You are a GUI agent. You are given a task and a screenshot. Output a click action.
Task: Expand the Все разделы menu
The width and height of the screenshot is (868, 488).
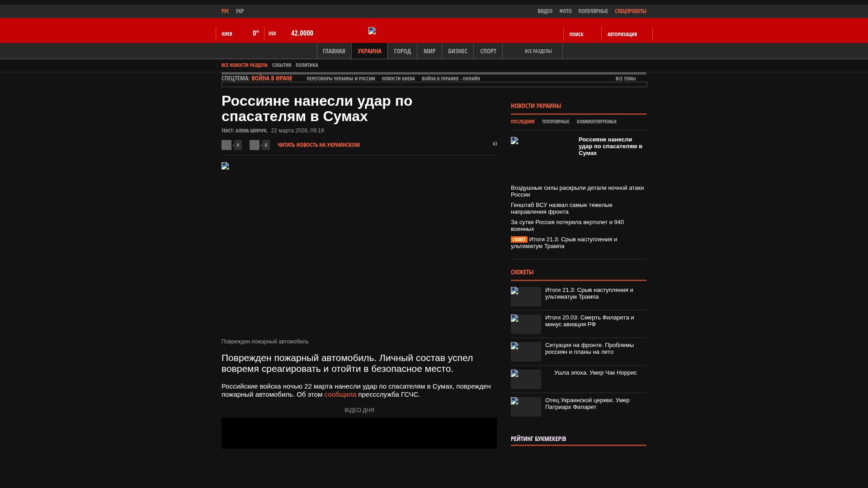pyautogui.click(x=538, y=51)
